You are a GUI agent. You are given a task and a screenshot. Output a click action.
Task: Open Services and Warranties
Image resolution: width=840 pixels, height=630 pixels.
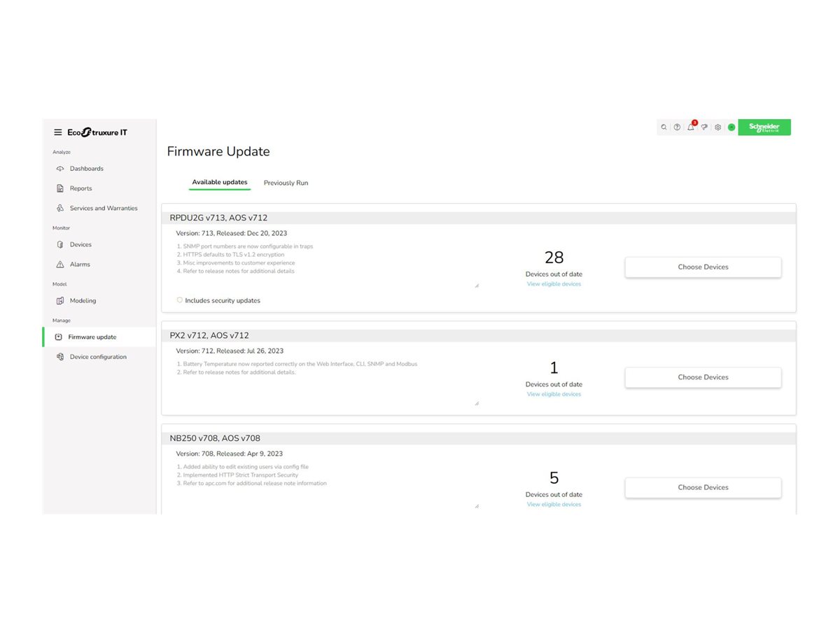pos(103,208)
